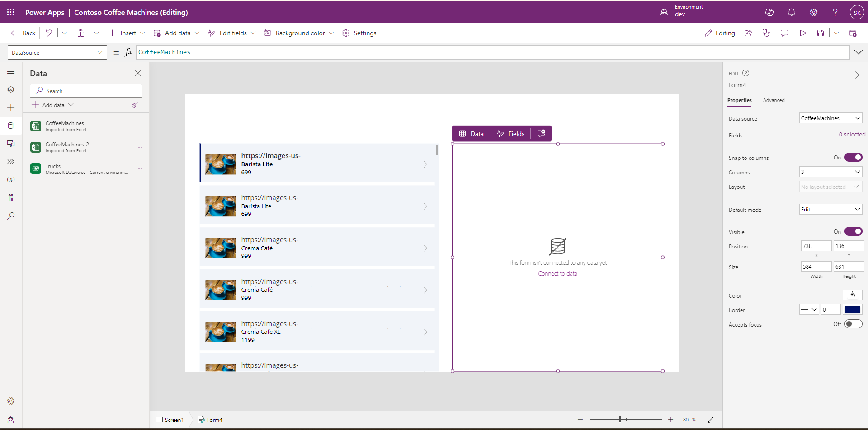Expand the undo options arrow
The height and width of the screenshot is (430, 868).
pos(64,33)
